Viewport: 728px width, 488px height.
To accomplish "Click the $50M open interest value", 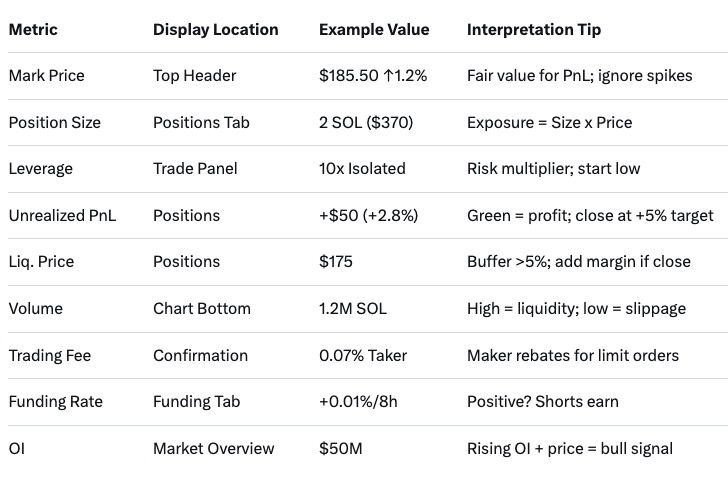I will click(x=340, y=449).
